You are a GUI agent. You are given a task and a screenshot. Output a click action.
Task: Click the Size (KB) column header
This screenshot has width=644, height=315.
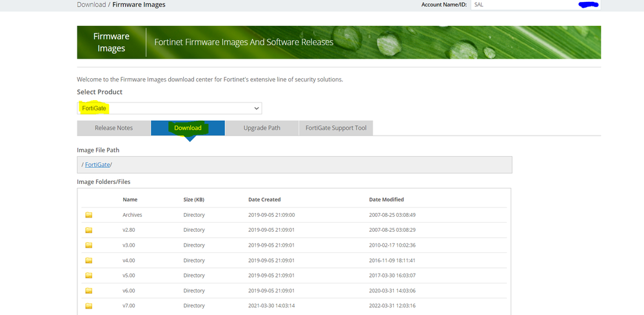(194, 199)
